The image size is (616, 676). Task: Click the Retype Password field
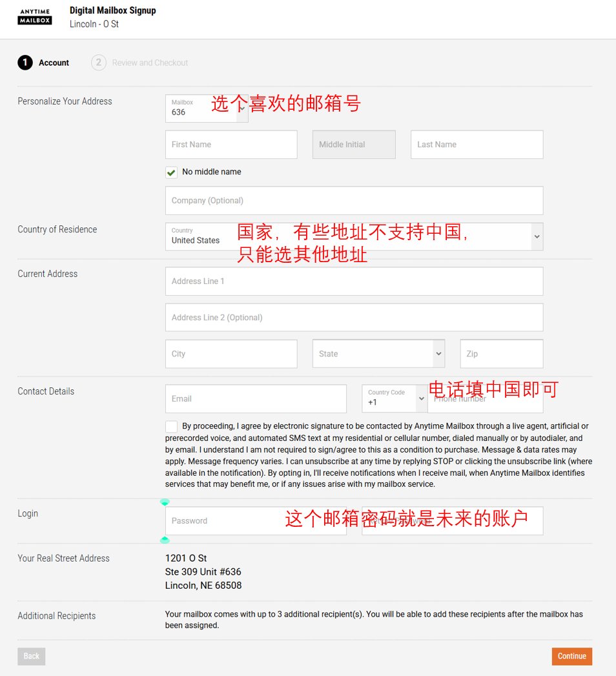(x=452, y=521)
